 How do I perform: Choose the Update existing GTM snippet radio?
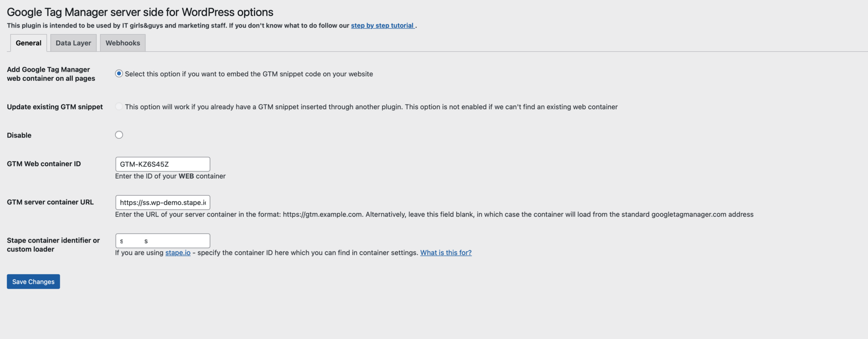[119, 107]
